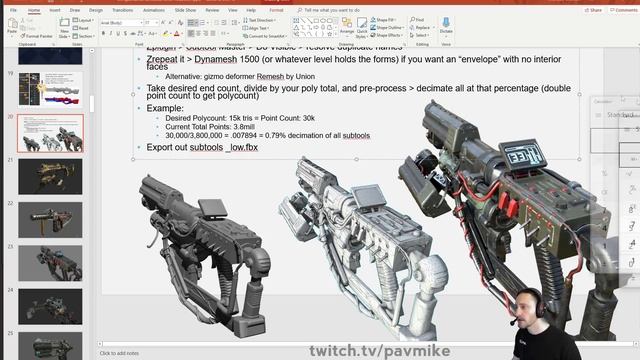Toggle align right paragraph

click(x=206, y=33)
